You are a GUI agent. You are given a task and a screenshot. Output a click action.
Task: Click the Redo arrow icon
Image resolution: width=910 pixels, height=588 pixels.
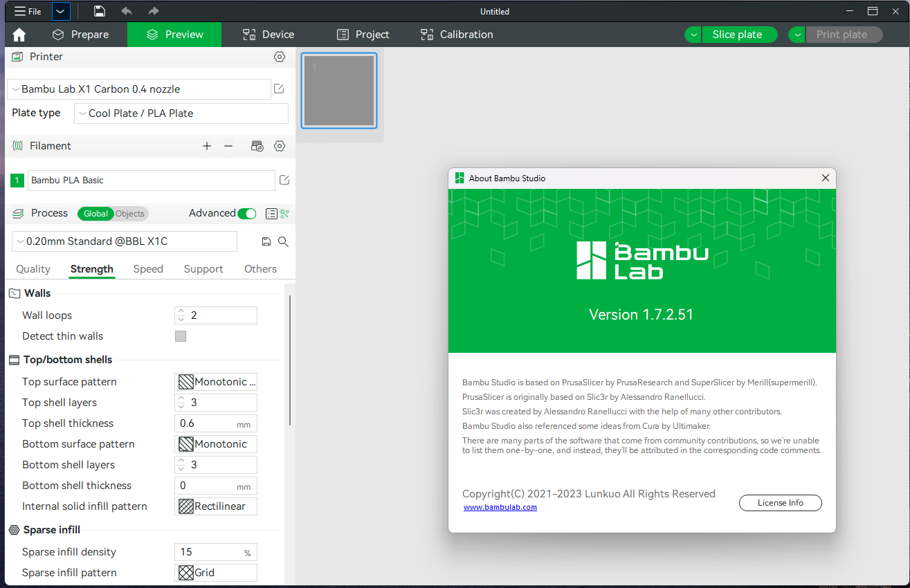(x=154, y=11)
